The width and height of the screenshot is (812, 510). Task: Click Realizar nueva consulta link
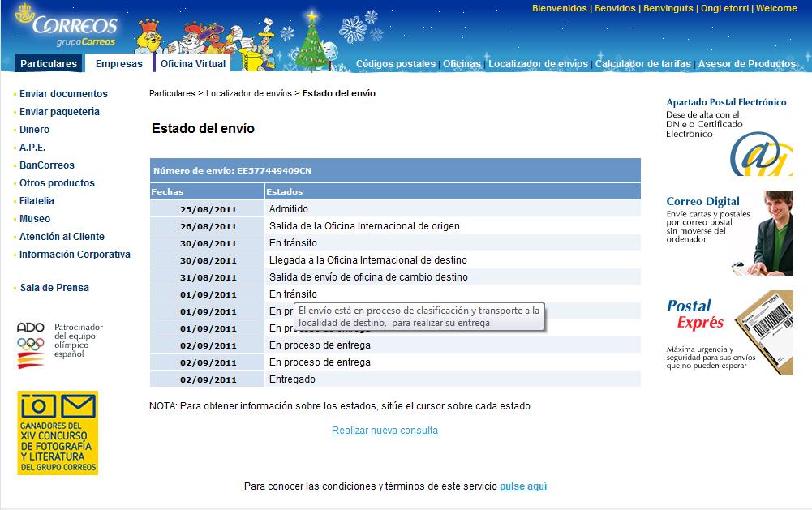[385, 431]
